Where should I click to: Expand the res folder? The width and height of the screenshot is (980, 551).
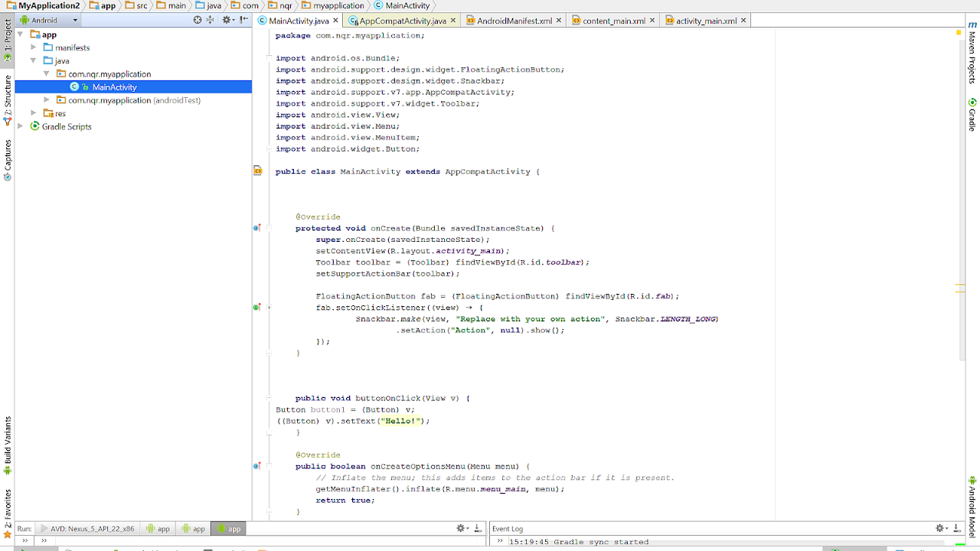coord(34,113)
